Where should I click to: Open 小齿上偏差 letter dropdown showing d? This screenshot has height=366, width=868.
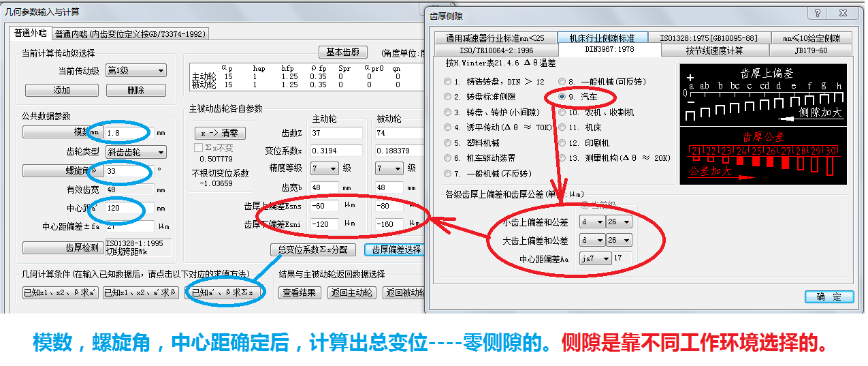[592, 222]
